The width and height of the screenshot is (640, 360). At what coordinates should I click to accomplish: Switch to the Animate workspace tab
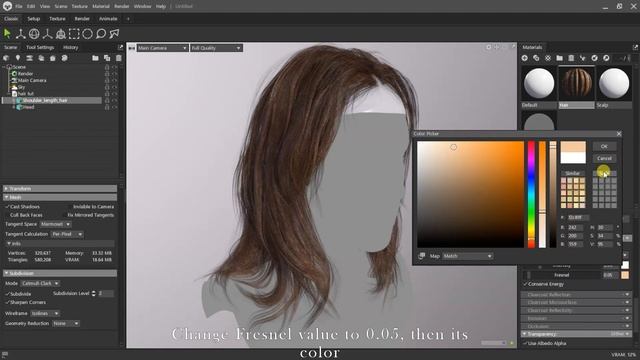pyautogui.click(x=108, y=19)
